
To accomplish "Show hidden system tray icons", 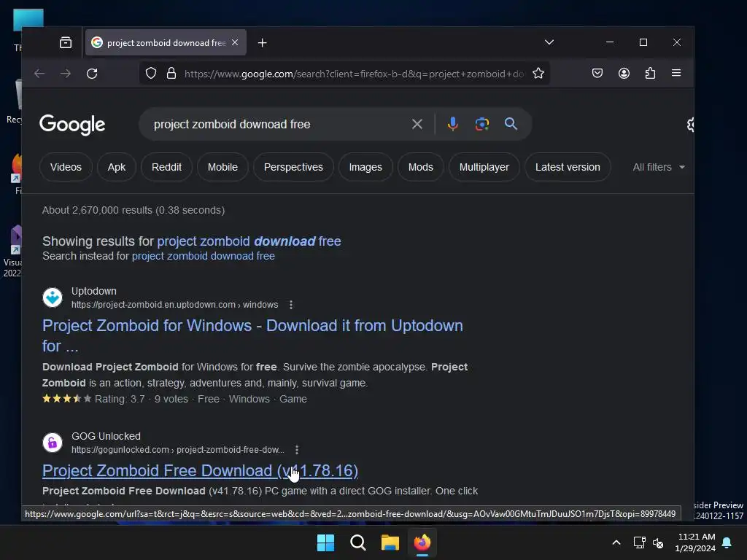I will click(x=616, y=542).
